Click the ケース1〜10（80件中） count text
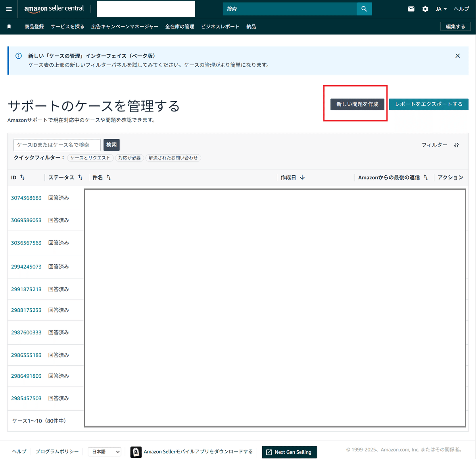This screenshot has width=476, height=459. (39, 421)
